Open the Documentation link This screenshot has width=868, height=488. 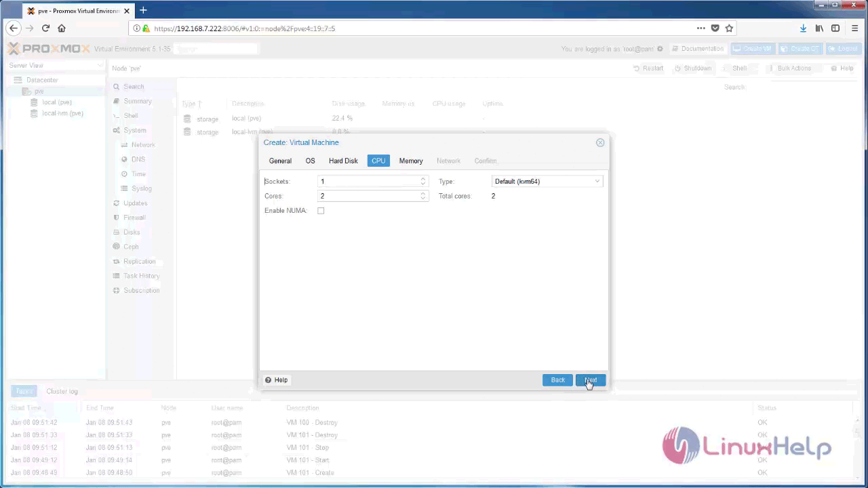698,49
